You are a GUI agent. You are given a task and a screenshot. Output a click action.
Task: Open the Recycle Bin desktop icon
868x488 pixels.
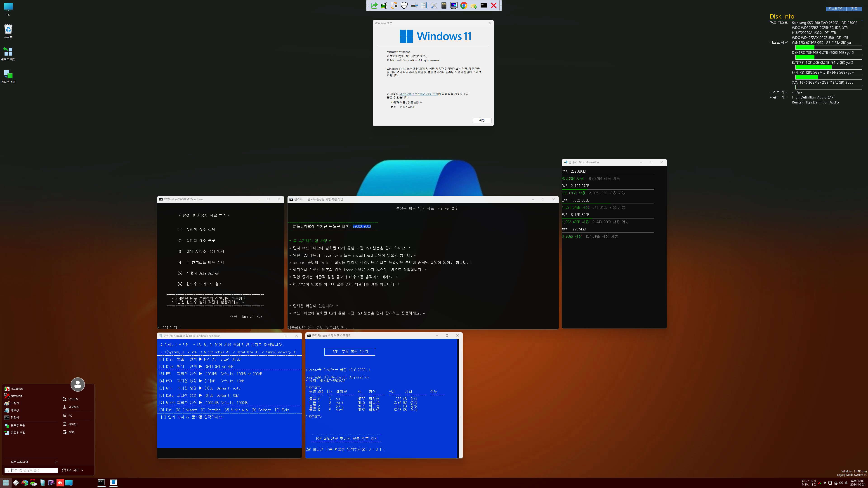tap(8, 31)
